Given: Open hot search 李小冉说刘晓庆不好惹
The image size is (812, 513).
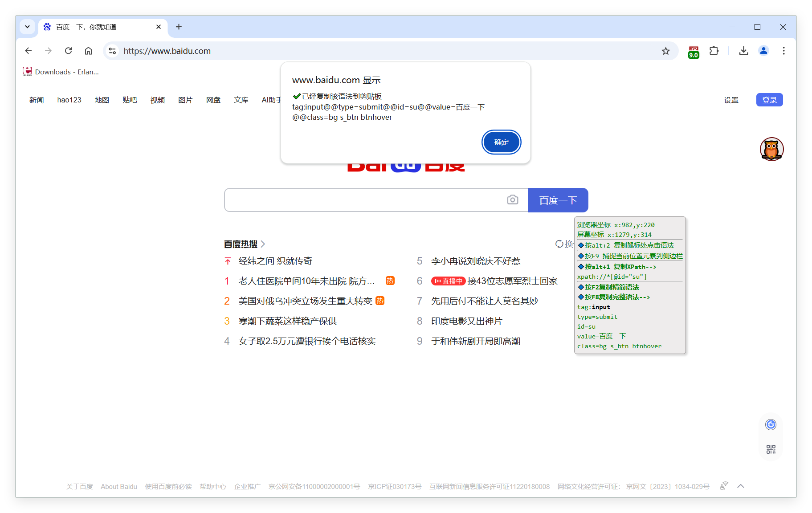Looking at the screenshot, I should point(476,261).
